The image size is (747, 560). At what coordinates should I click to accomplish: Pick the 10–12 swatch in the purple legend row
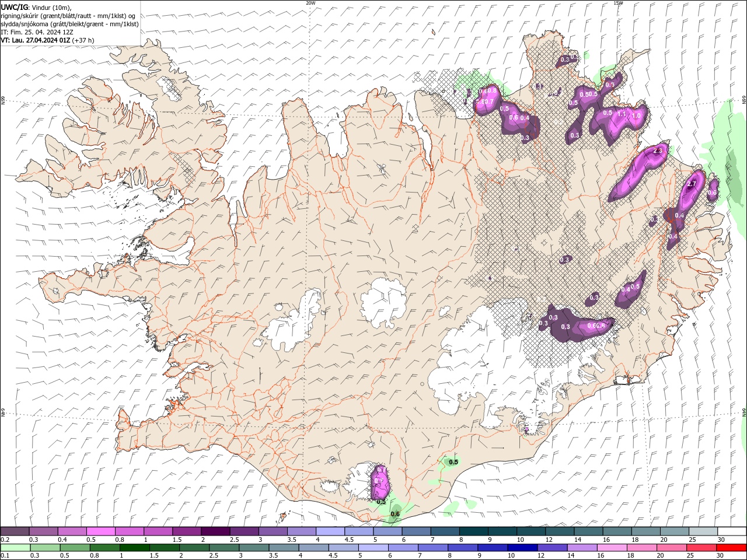[x=530, y=531]
